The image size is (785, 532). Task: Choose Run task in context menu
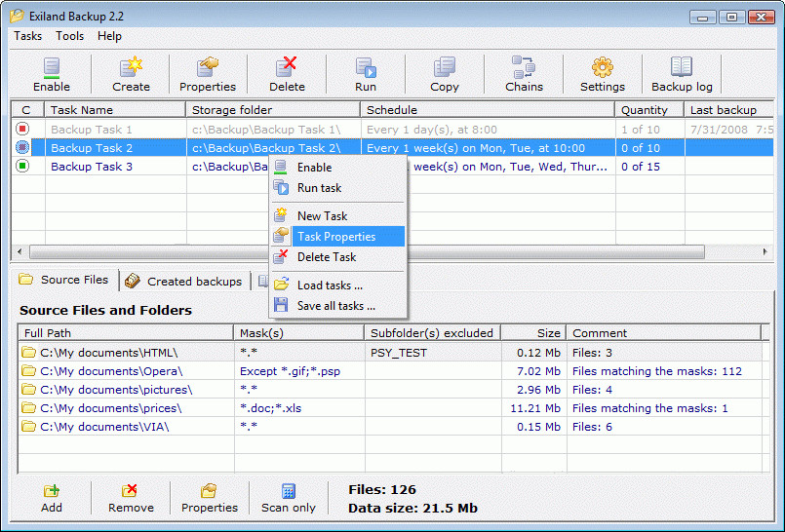[338, 188]
